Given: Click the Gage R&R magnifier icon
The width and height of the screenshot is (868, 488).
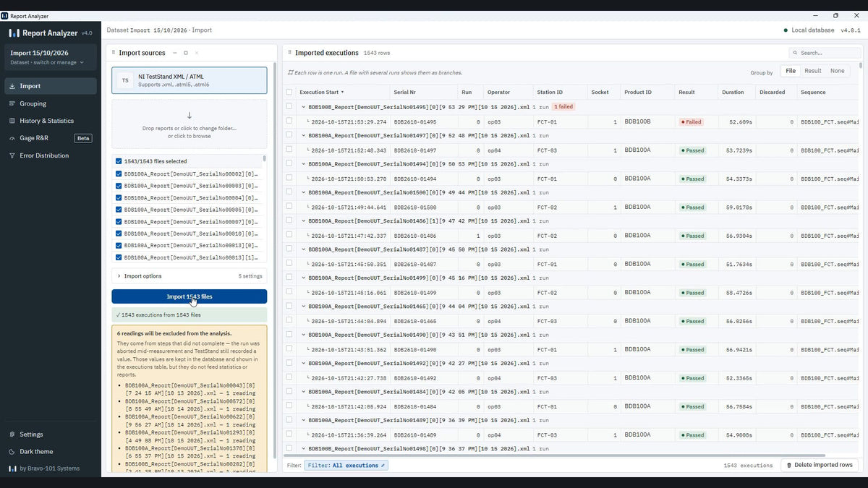Looking at the screenshot, I should (x=12, y=138).
